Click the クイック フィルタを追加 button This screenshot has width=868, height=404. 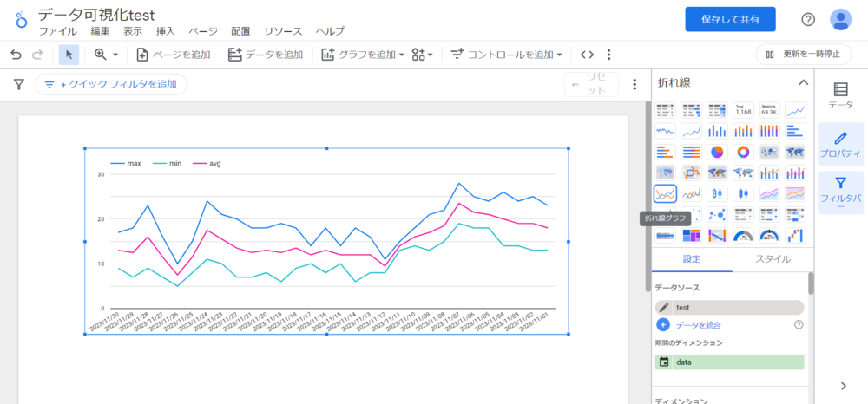[x=111, y=85]
